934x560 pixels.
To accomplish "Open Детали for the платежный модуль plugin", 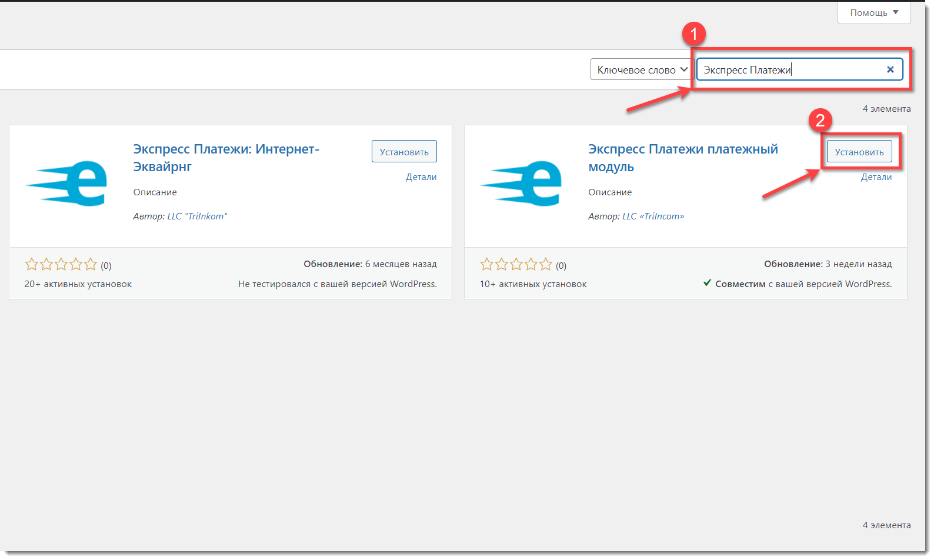I will [x=876, y=177].
